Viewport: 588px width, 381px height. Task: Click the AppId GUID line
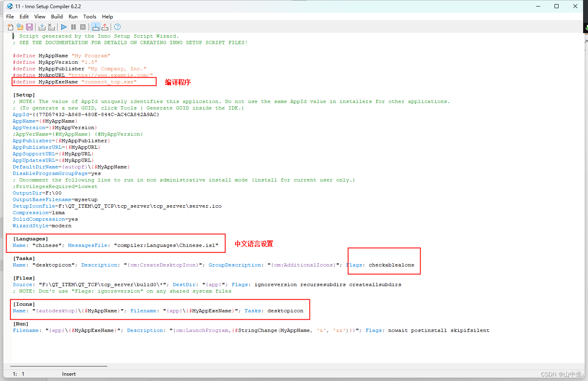(x=86, y=114)
